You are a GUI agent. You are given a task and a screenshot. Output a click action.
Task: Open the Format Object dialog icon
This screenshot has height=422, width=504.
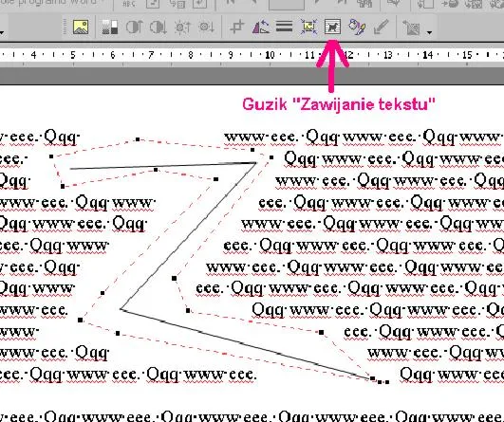(357, 27)
